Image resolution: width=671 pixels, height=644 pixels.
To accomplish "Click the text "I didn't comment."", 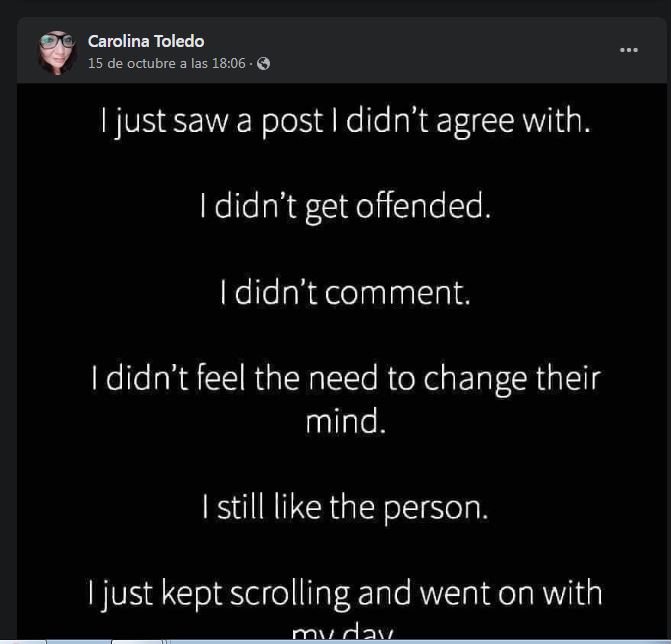I will 345,293.
